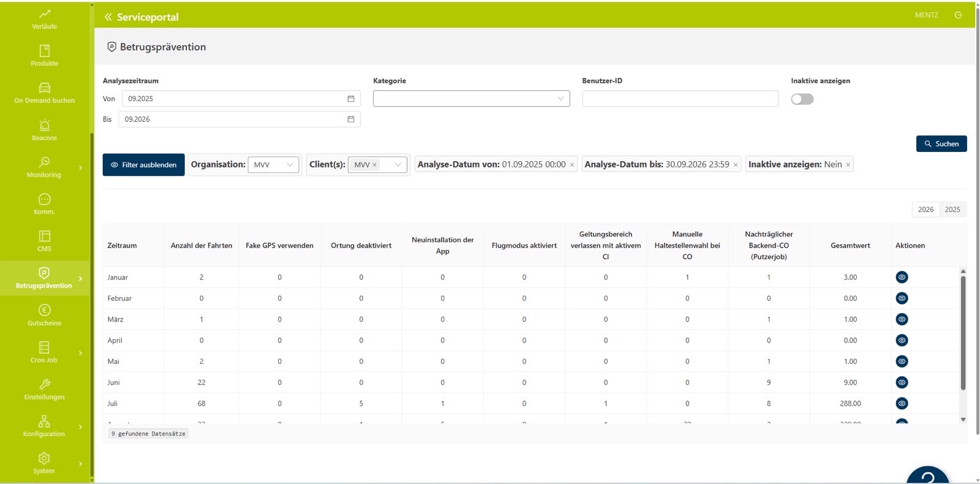980x484 pixels.
Task: Click the Bis date input 09.2026
Action: (x=239, y=119)
